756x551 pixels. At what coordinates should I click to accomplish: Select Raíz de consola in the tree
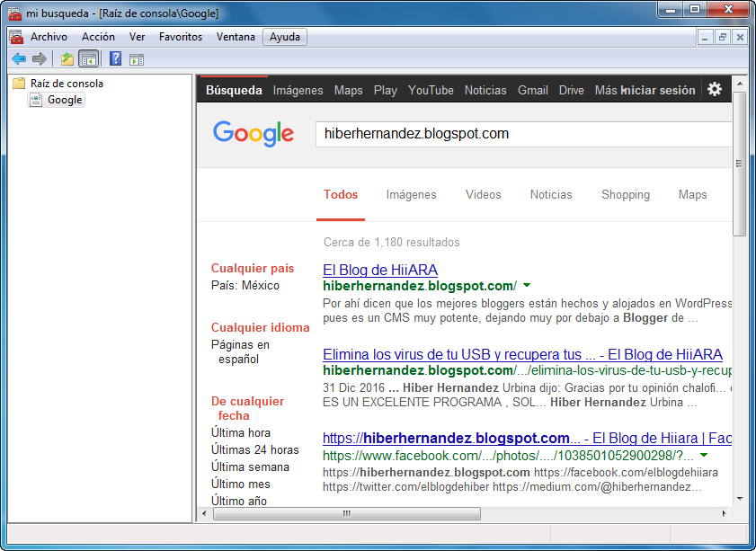[67, 84]
